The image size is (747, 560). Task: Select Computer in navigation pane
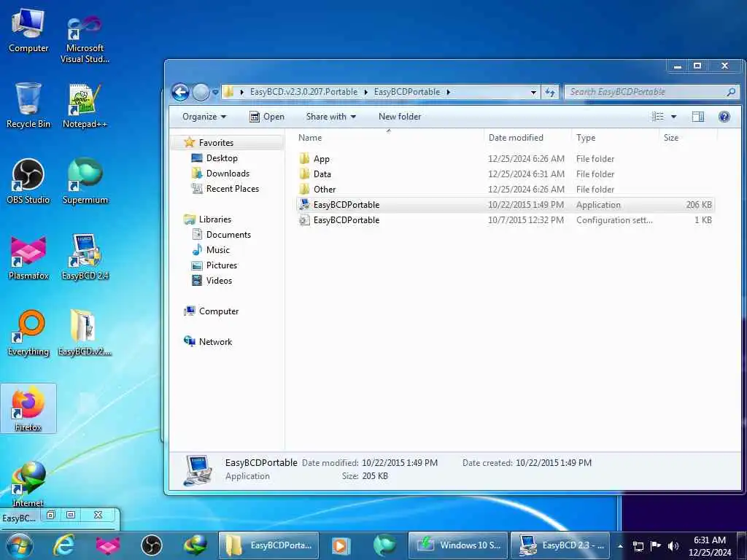click(219, 311)
